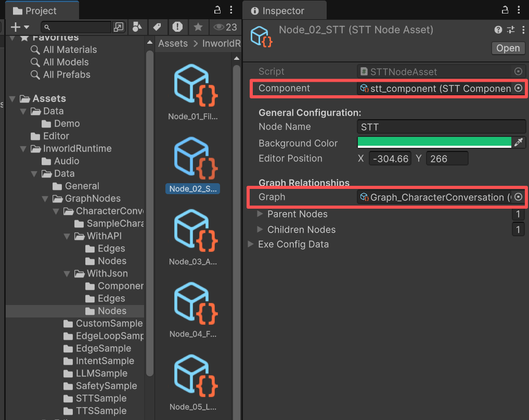Viewport: 529px width, 420px height.
Task: Select the SafetySample folder
Action: click(100, 386)
